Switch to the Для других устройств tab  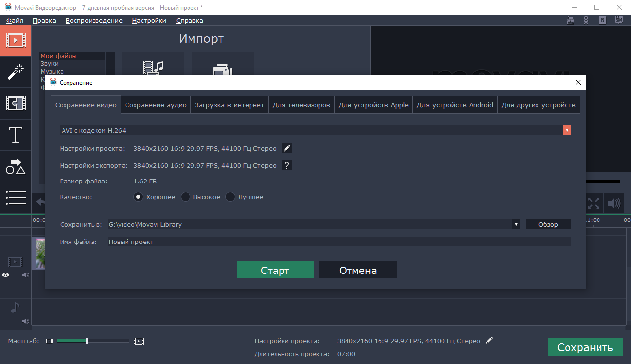pyautogui.click(x=538, y=105)
